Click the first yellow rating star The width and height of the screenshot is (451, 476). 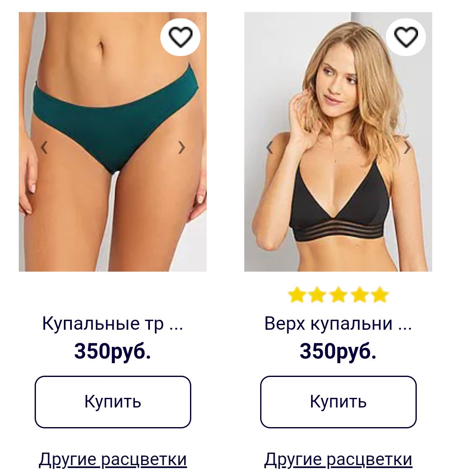tap(297, 295)
